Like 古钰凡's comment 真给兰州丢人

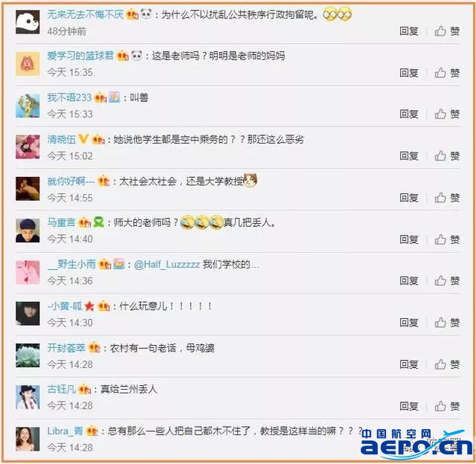click(447, 406)
